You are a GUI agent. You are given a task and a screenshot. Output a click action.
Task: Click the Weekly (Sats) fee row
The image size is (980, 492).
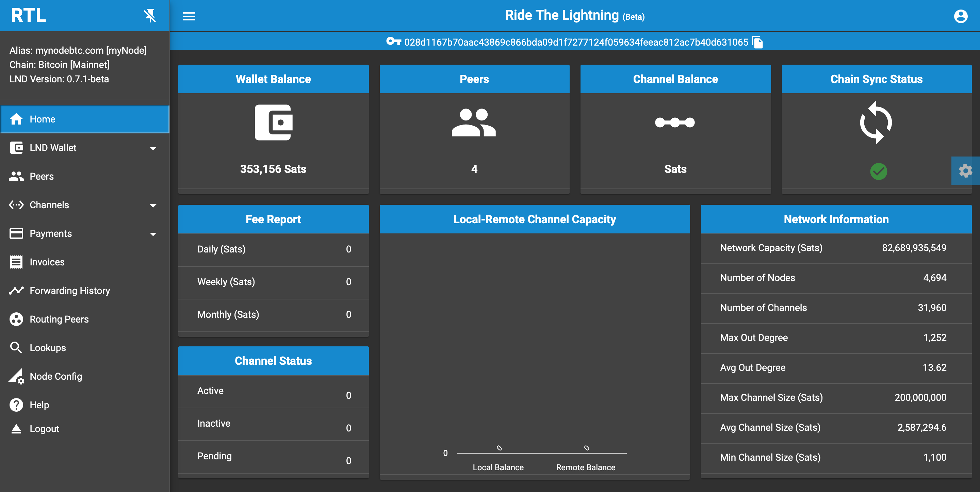click(x=273, y=282)
